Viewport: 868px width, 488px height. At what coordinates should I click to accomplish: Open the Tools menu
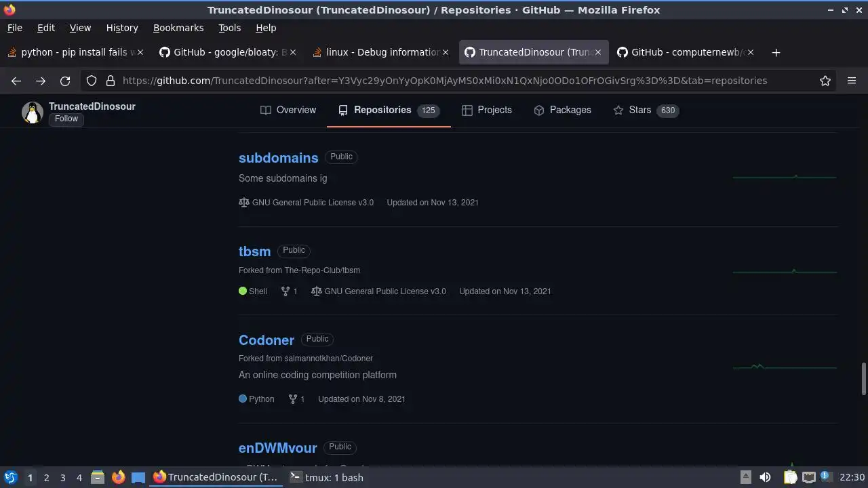pos(229,28)
